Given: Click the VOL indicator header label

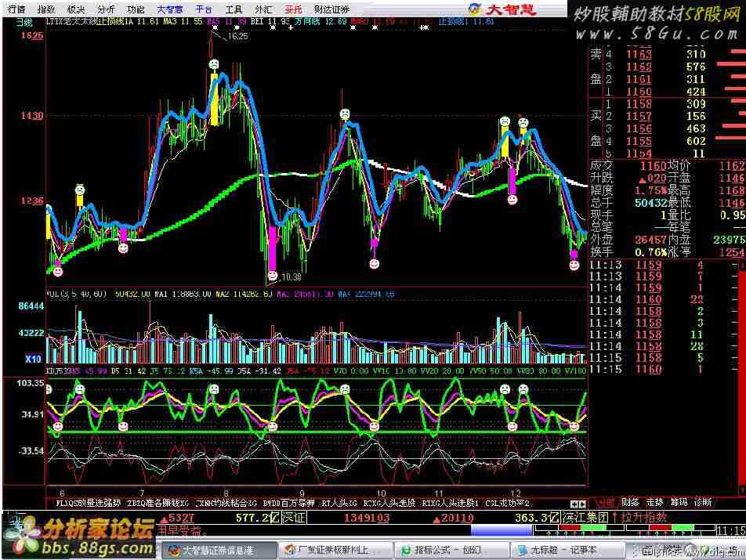Looking at the screenshot, I should tap(76, 294).
